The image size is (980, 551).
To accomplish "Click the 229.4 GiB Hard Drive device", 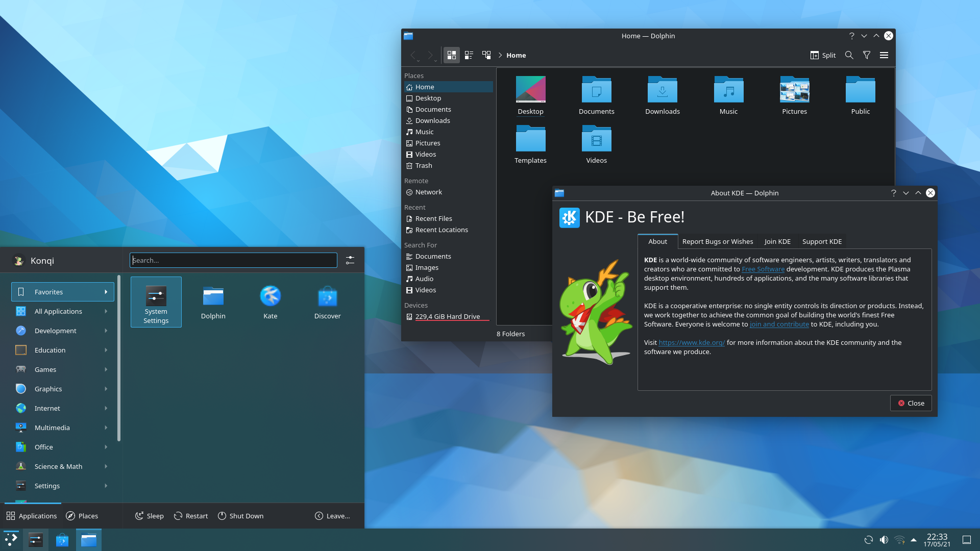I will [x=448, y=316].
